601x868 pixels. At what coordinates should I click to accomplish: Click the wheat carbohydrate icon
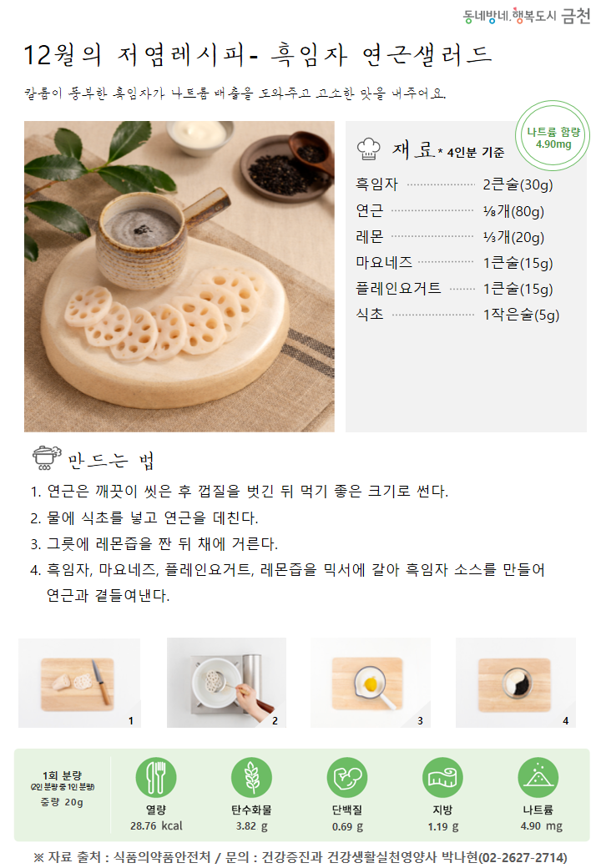click(x=251, y=777)
